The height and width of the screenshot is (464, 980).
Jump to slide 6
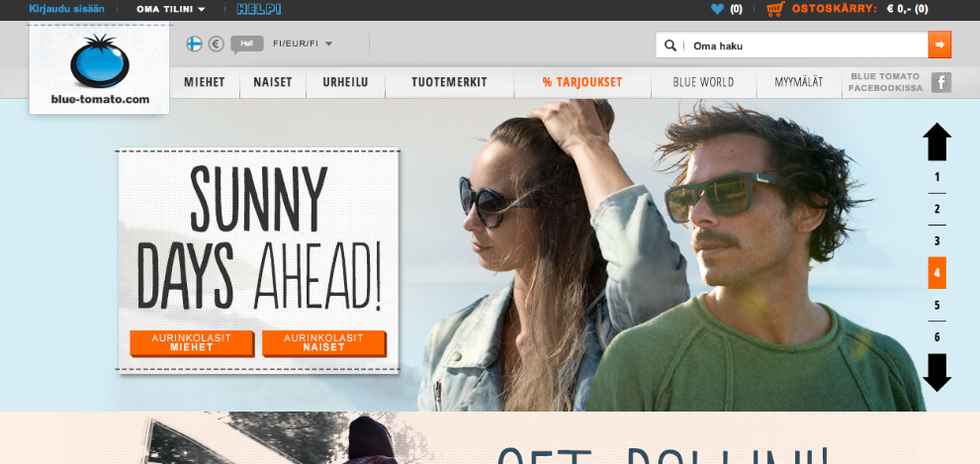(x=936, y=337)
